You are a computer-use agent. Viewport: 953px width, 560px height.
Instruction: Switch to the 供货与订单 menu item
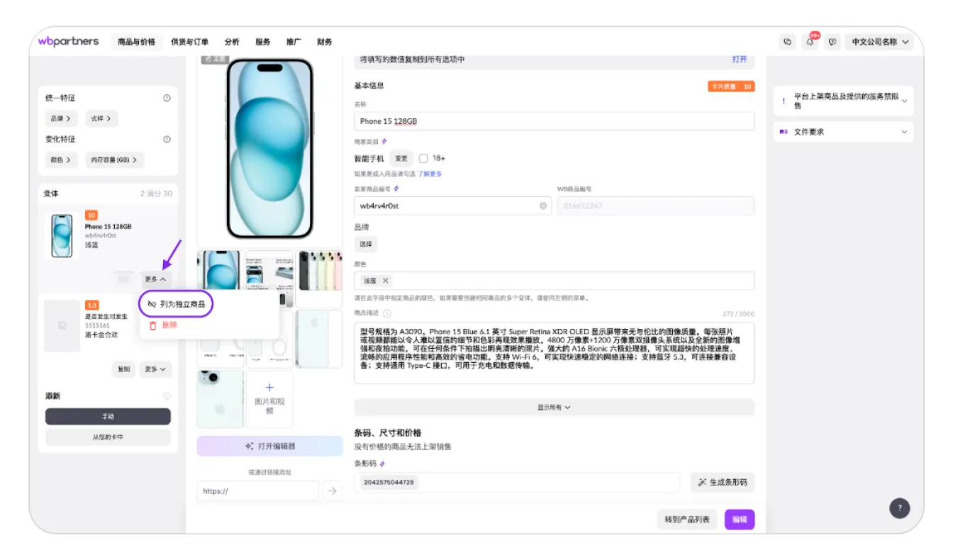(190, 42)
